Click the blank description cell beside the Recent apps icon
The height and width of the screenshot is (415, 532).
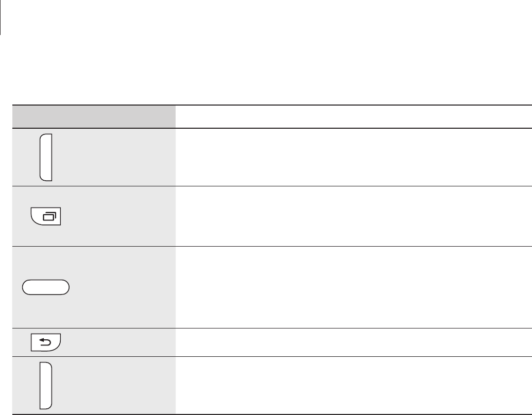(353, 216)
